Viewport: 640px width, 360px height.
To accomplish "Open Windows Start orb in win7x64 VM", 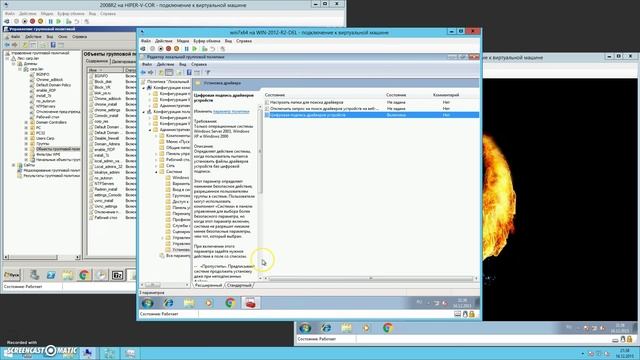I will [147, 303].
